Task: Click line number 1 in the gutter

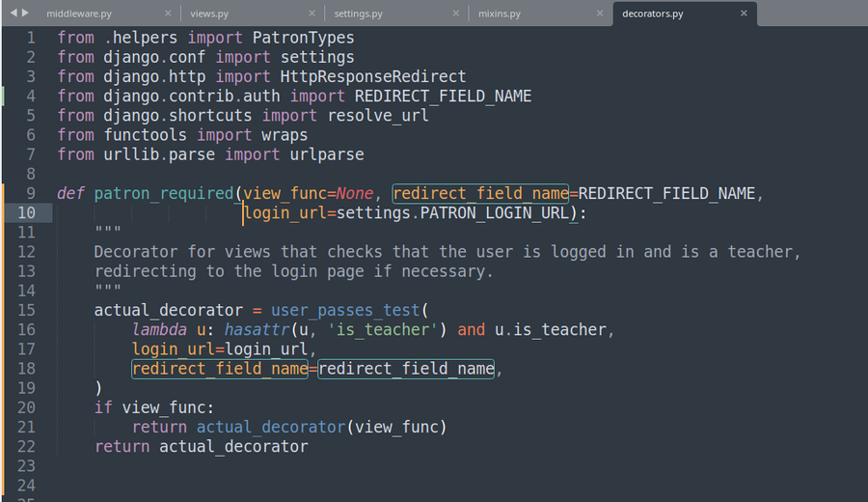Action: [x=31, y=39]
